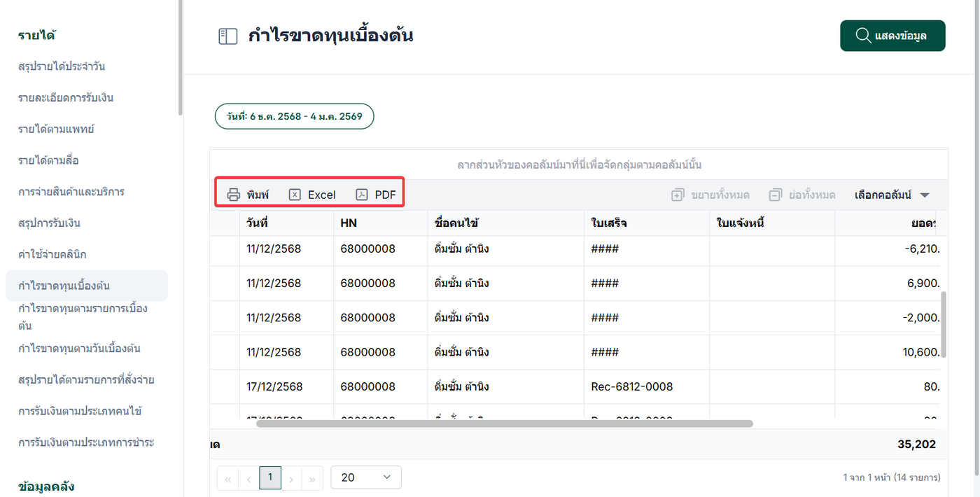Select page 1 in pagination
980x497 pixels.
pos(270,477)
